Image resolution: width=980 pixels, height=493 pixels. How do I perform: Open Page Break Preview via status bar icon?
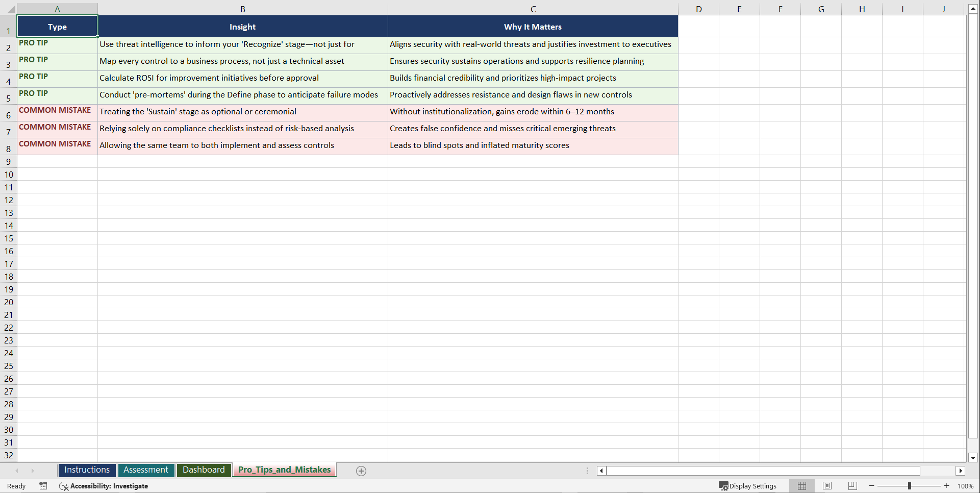tap(852, 486)
